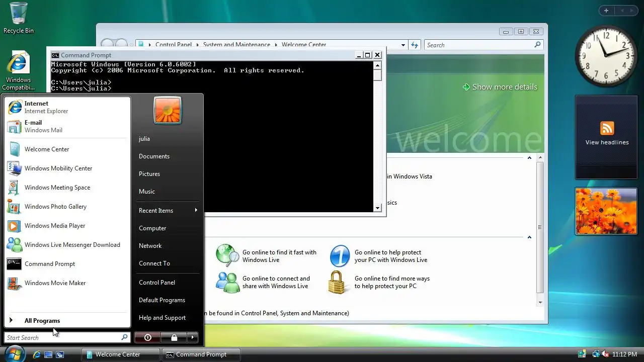The image size is (644, 362).
Task: Launch Internet Explorer from Quick Launch
Action: click(37, 354)
